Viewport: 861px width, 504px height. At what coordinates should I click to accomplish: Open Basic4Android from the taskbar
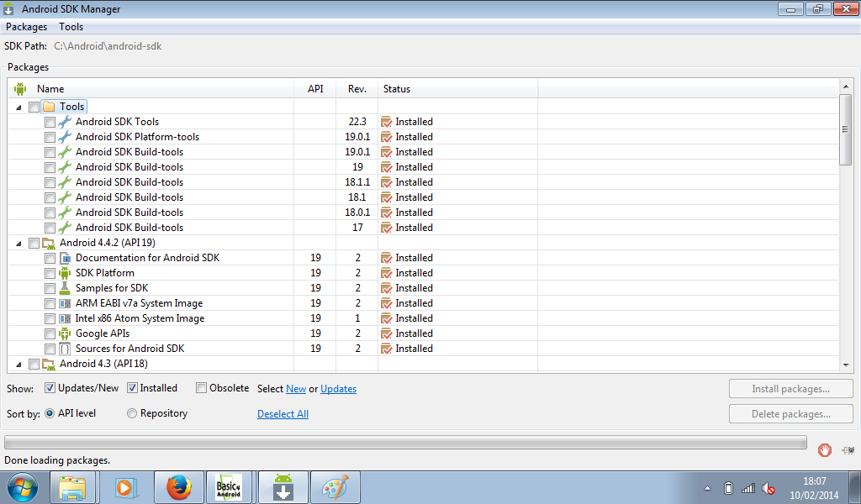229,487
